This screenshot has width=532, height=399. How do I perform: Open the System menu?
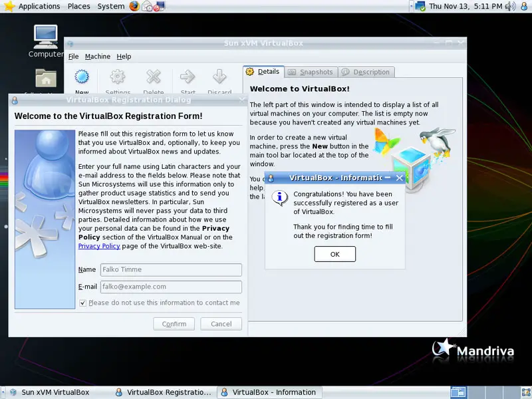pos(111,6)
